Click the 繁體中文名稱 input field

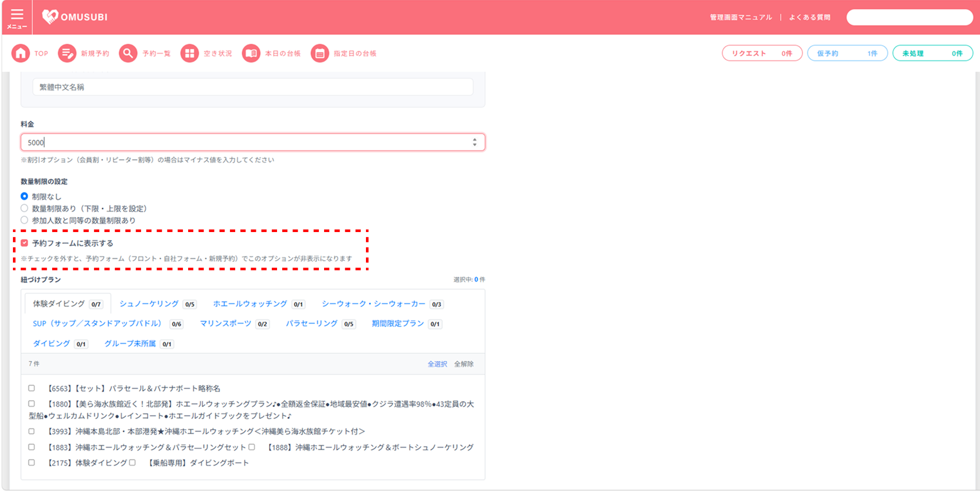click(x=253, y=87)
